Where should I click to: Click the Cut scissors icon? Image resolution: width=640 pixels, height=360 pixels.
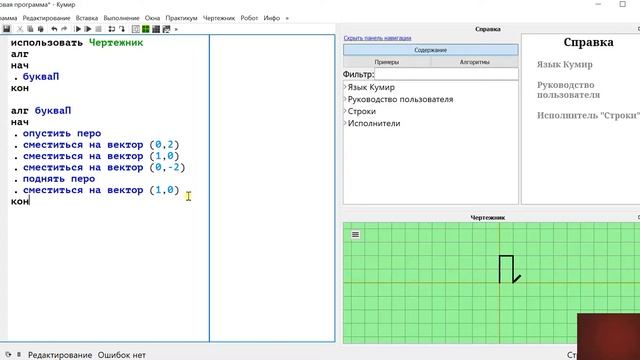(x=20, y=29)
